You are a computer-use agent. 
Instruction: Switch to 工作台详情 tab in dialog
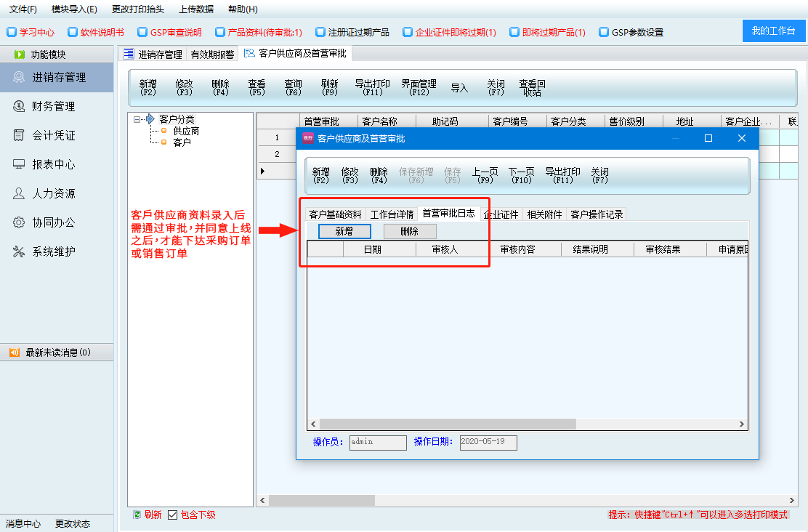[x=392, y=214]
